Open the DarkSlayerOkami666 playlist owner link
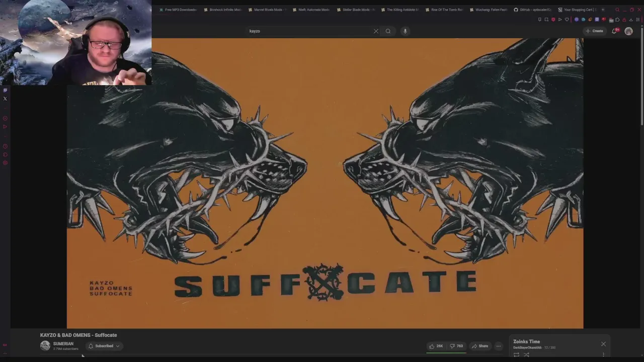 coord(527,347)
